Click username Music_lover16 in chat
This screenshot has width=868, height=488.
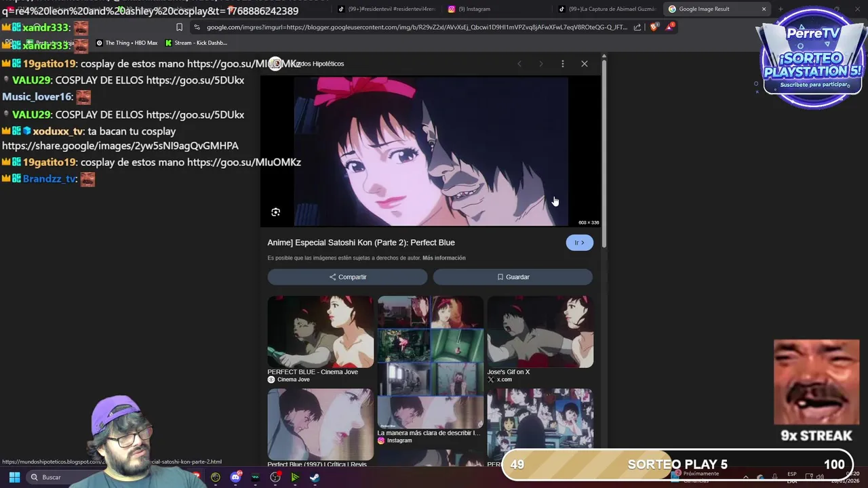pyautogui.click(x=37, y=97)
